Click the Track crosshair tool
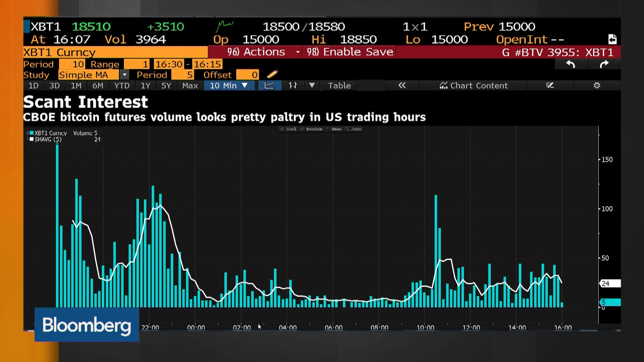Viewport: 644px width, 362px height. [x=289, y=129]
